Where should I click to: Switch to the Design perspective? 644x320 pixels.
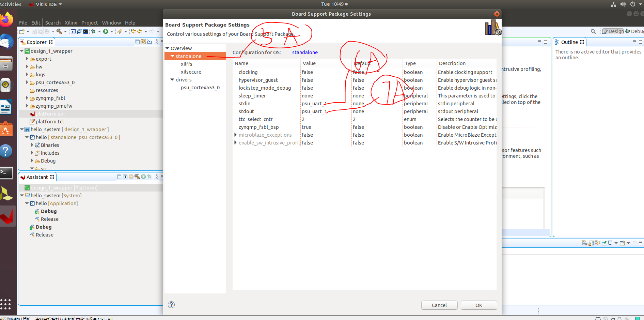[613, 31]
